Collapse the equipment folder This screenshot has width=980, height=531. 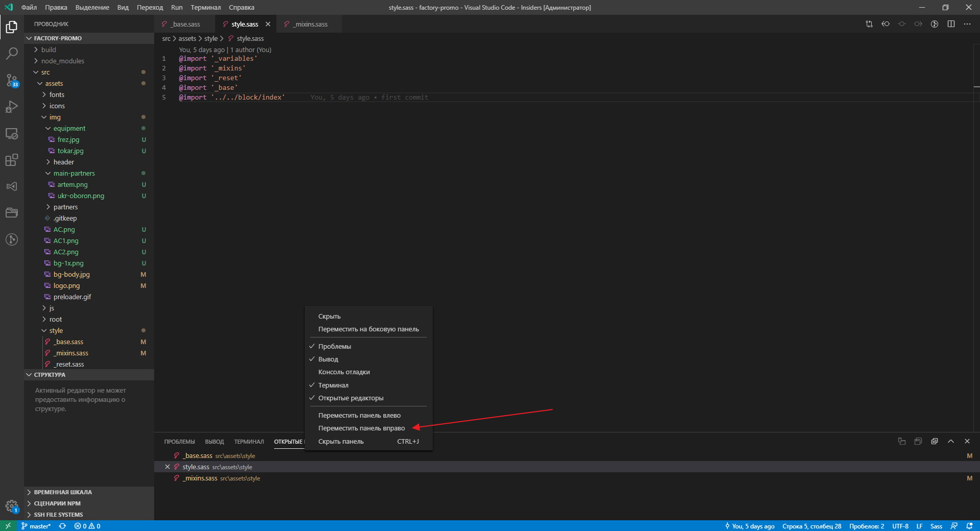pyautogui.click(x=89, y=128)
